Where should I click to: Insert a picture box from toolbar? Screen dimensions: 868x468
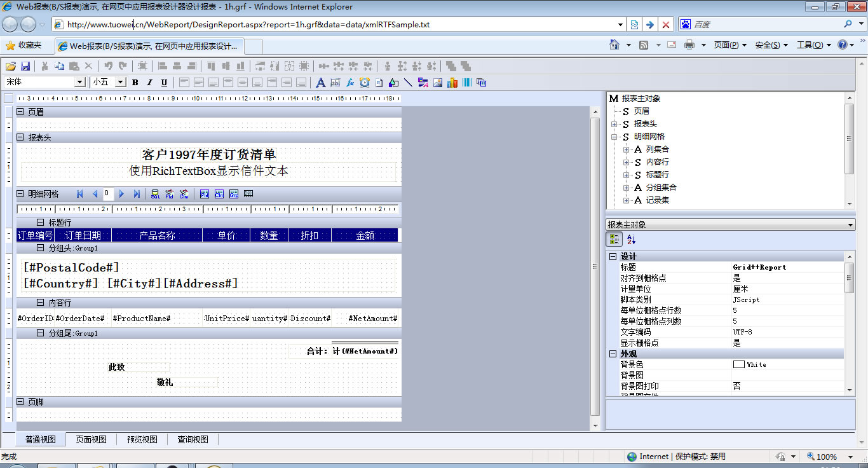[x=438, y=83]
